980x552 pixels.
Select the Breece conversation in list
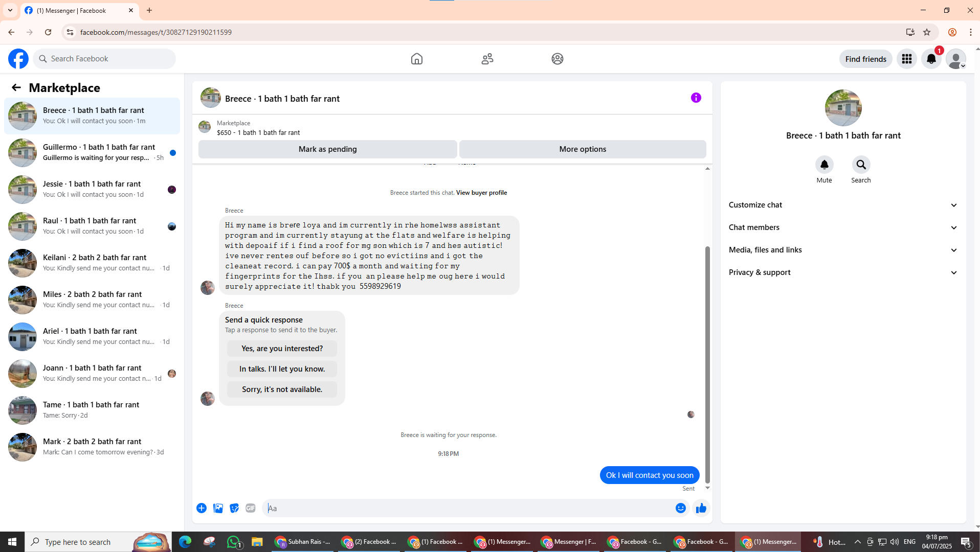(x=92, y=116)
